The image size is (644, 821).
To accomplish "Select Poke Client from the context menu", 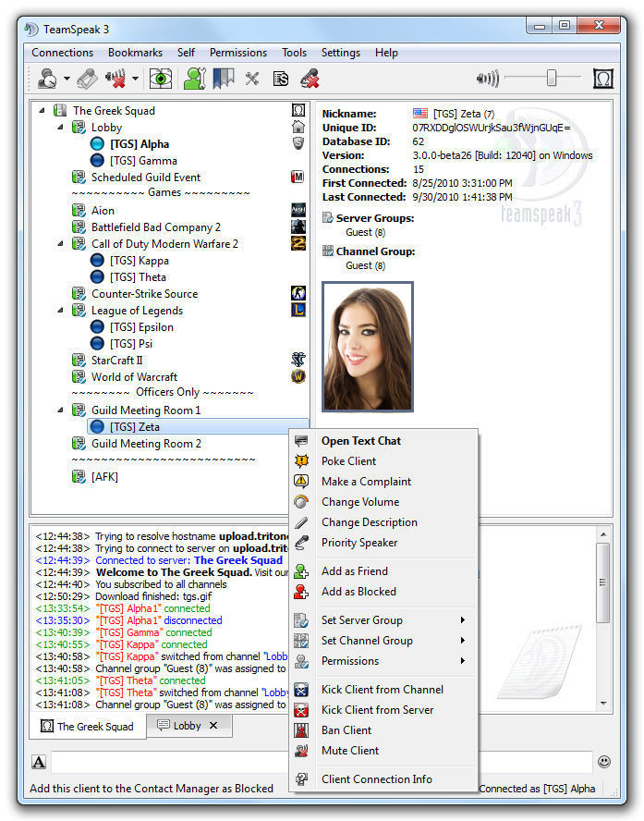I will 348,461.
